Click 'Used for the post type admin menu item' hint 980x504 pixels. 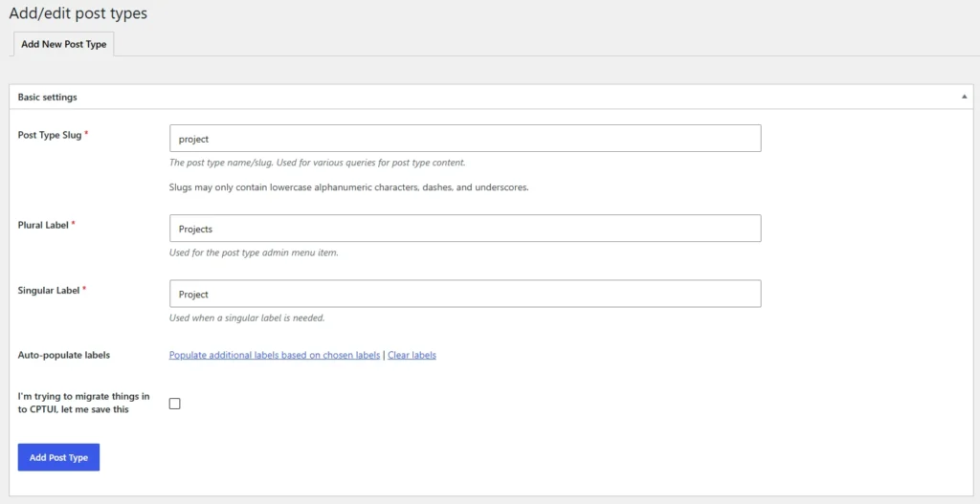click(x=254, y=252)
